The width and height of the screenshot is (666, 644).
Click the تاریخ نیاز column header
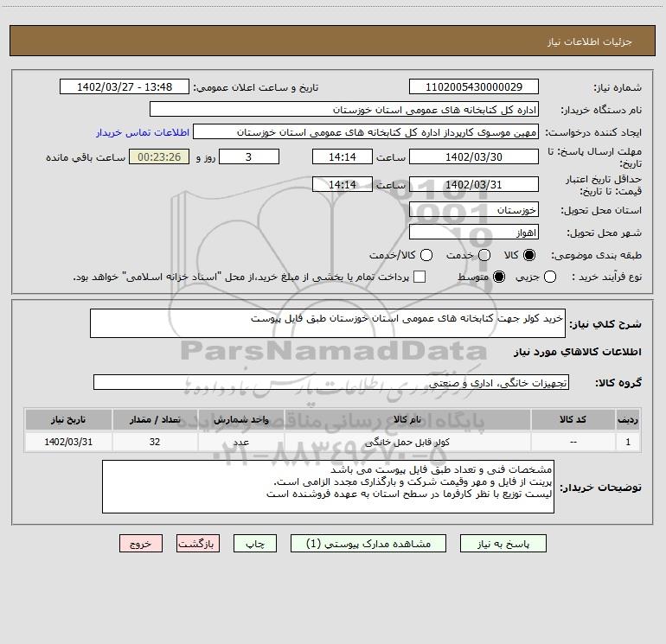tap(68, 419)
